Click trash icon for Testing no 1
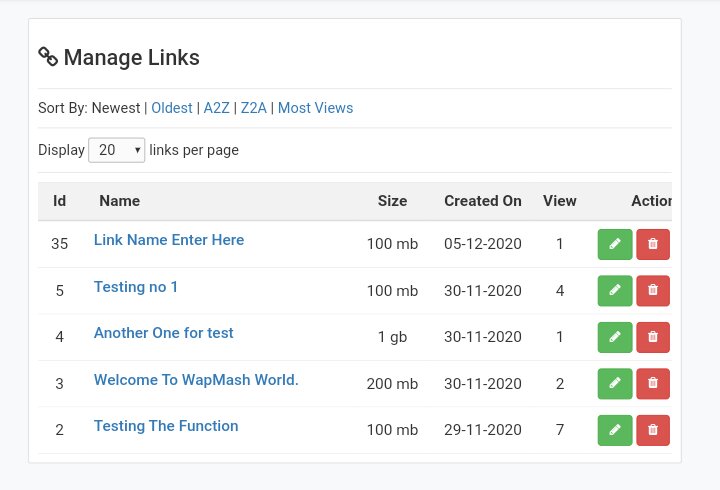 (653, 290)
